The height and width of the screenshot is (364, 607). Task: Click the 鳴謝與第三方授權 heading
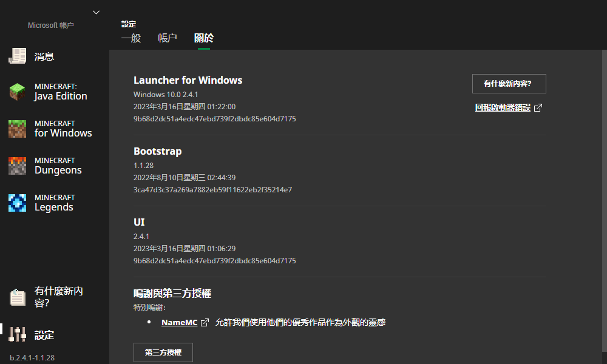tap(172, 293)
